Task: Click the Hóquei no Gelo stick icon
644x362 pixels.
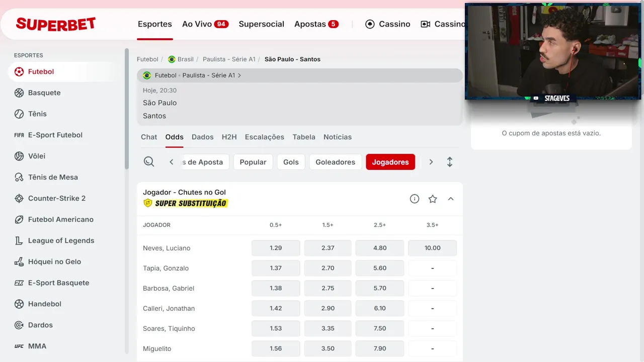Action: [19, 262]
